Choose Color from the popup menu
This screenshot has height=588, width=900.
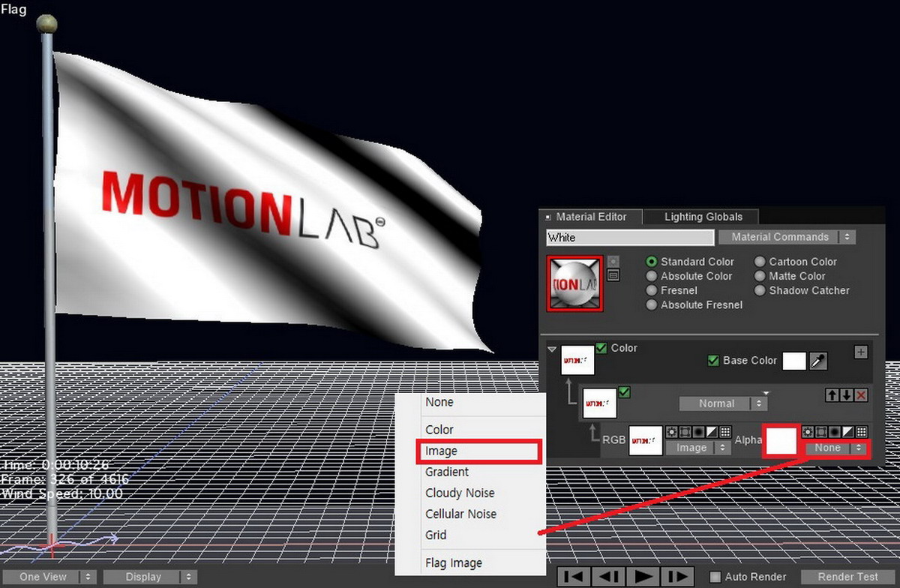click(439, 430)
